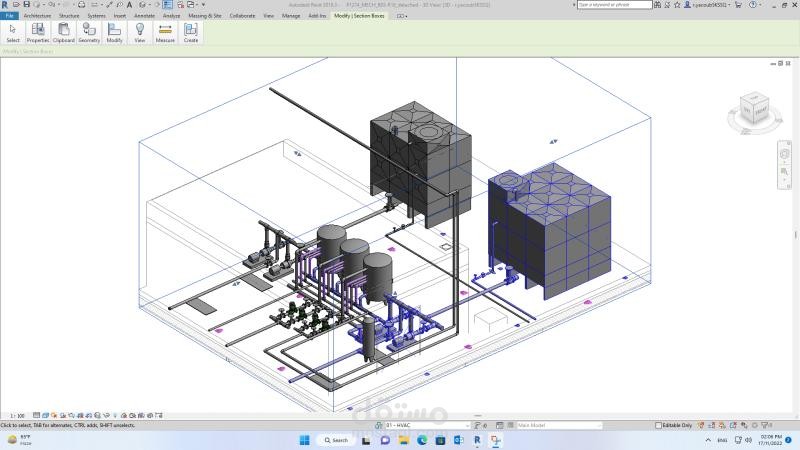The height and width of the screenshot is (450, 800).
Task: Click the Revit application logo button
Action: [x=5, y=5]
